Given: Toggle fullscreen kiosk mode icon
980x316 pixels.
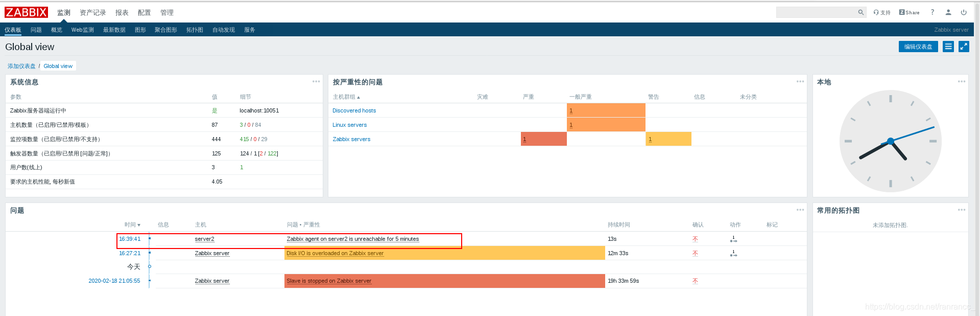Looking at the screenshot, I should tap(964, 47).
